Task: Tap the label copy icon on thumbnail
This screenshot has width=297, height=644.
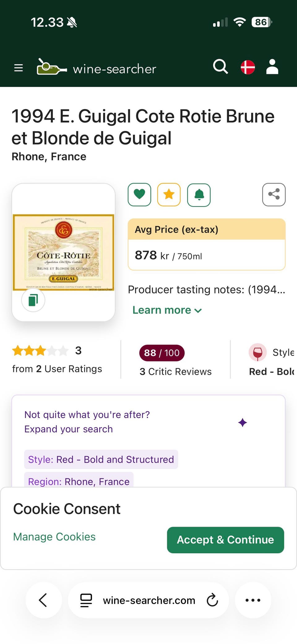Action: [33, 300]
